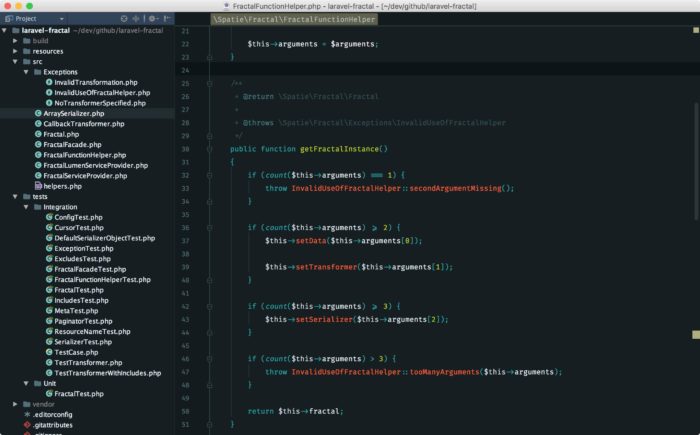
Task: Click secondArgumentMissing method call
Action: tap(455, 188)
